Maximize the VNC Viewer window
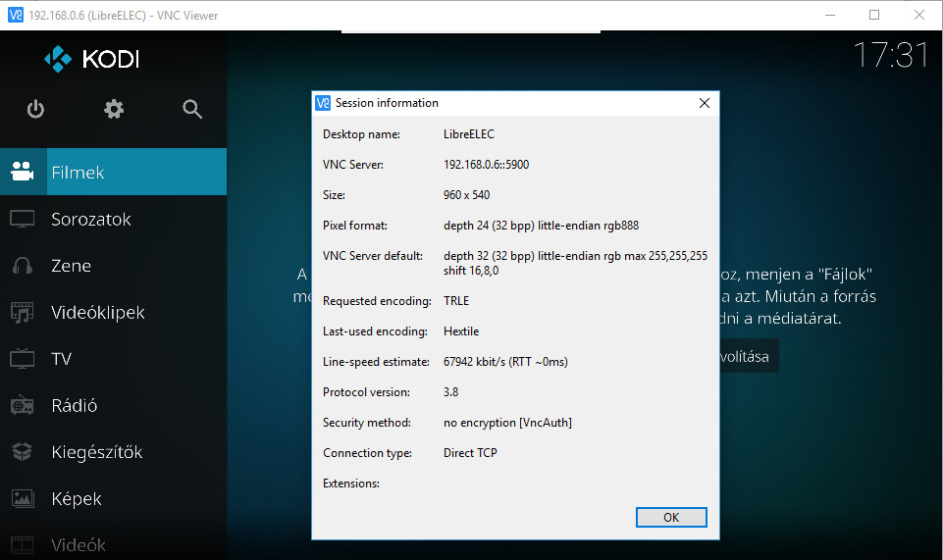943x560 pixels. click(x=874, y=15)
